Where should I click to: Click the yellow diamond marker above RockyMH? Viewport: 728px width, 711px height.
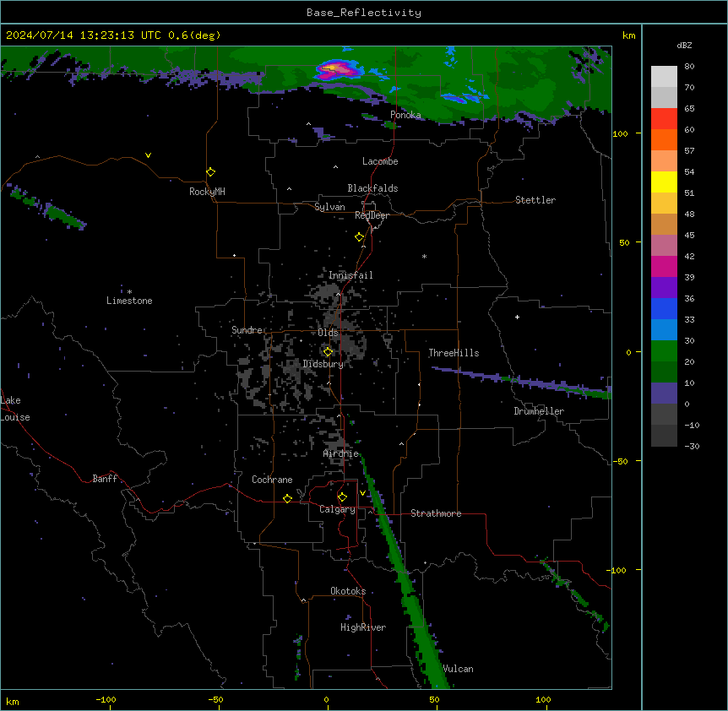(211, 172)
